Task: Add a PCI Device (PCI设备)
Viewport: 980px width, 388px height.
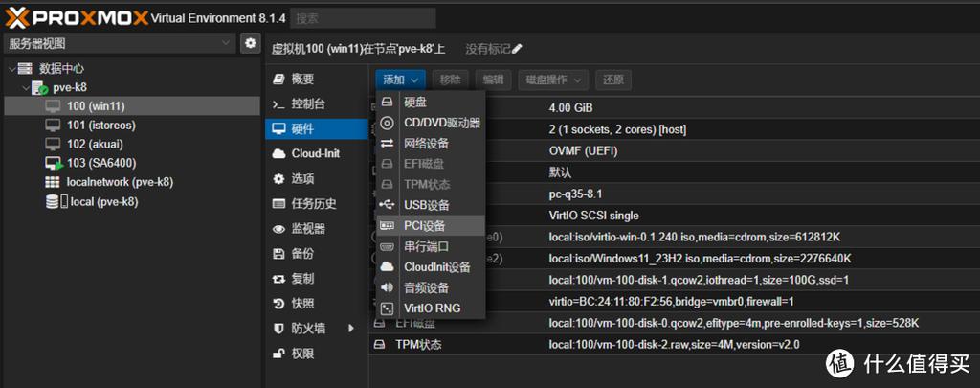Action: [x=431, y=225]
